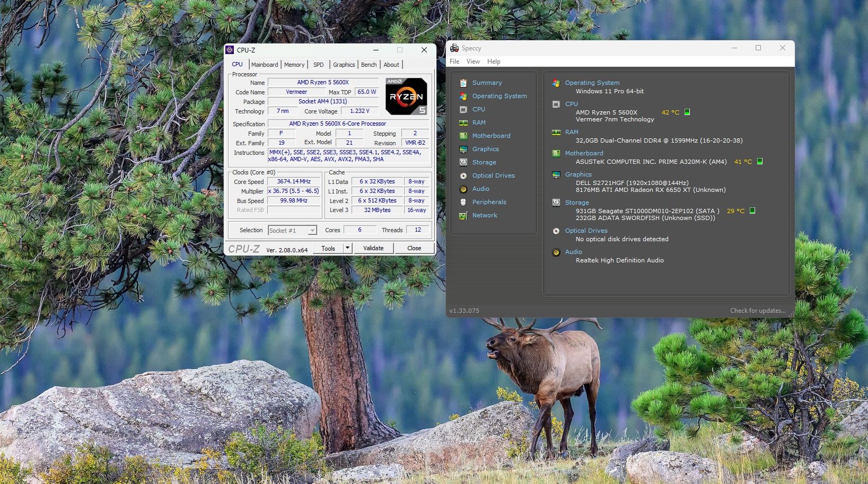The width and height of the screenshot is (868, 484).
Task: Click the Summary icon in Speccy sidebar
Action: pos(463,83)
